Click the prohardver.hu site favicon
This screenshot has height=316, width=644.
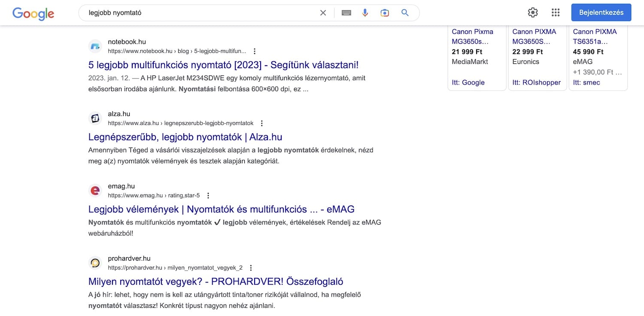click(x=95, y=263)
